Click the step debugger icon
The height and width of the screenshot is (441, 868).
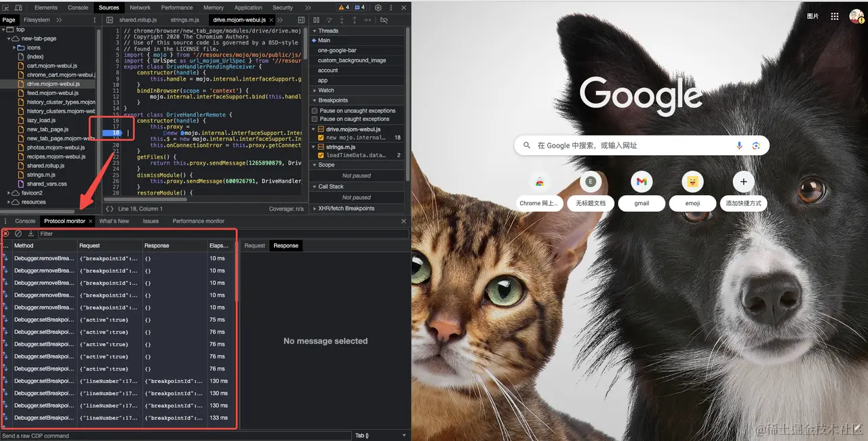367,20
